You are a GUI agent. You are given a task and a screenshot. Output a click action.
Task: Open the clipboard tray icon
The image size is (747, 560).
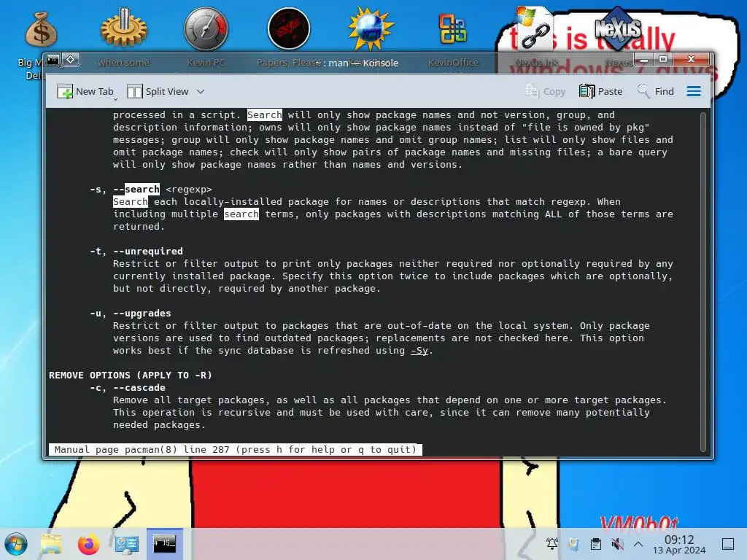(595, 544)
